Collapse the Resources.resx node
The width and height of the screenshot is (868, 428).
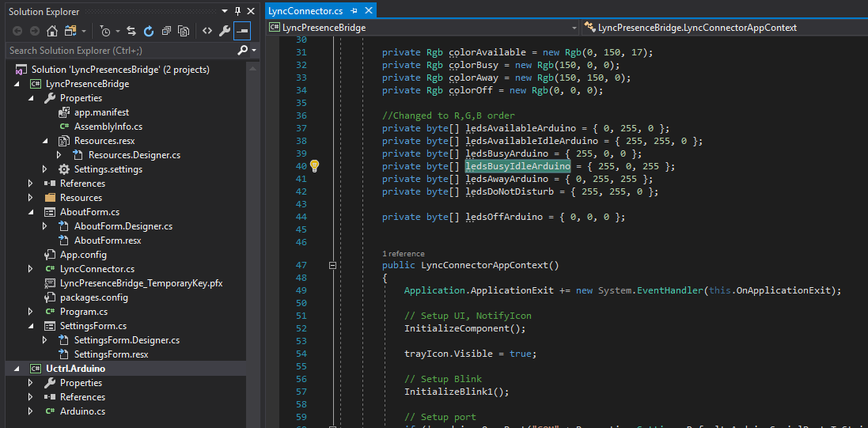45,141
